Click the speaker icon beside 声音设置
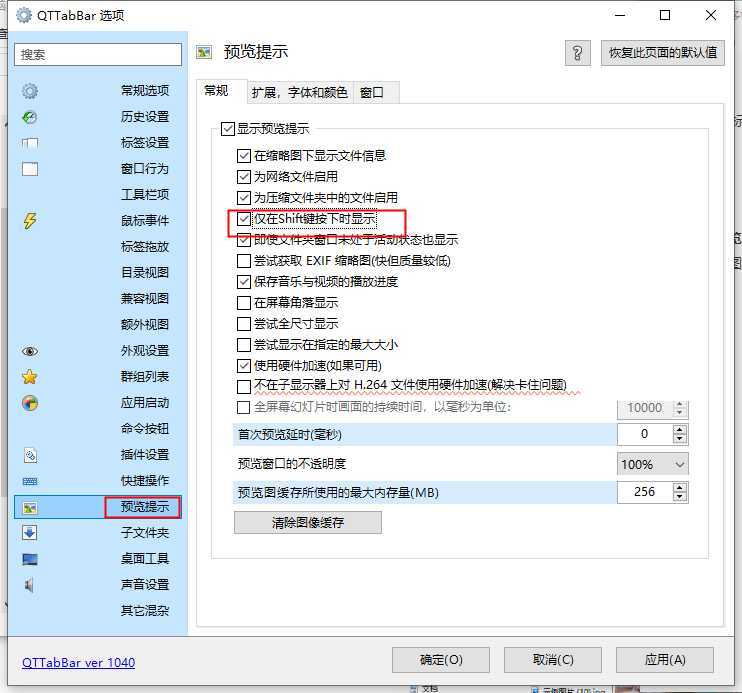 29,586
